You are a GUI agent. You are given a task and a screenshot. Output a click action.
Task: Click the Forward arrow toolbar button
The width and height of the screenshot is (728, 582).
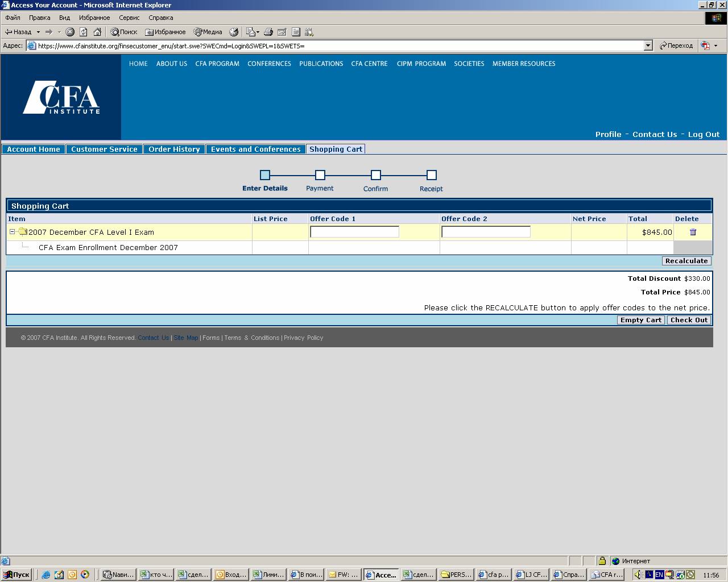coord(49,32)
